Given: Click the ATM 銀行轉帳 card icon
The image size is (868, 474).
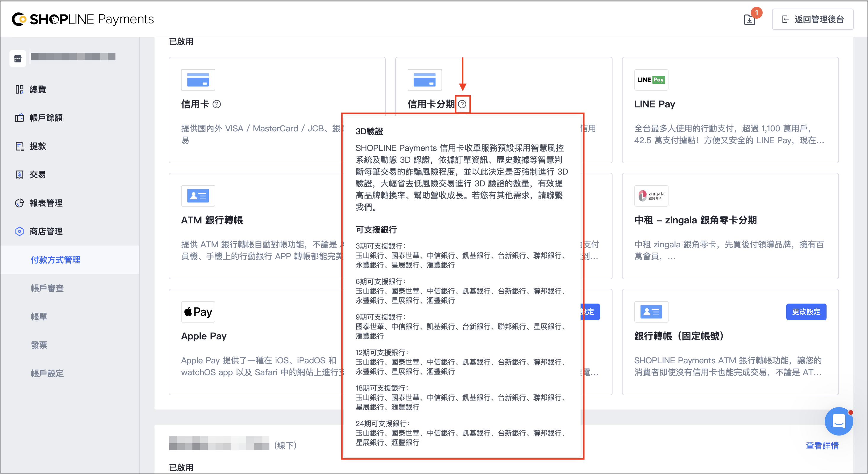Looking at the screenshot, I should coord(198,196).
